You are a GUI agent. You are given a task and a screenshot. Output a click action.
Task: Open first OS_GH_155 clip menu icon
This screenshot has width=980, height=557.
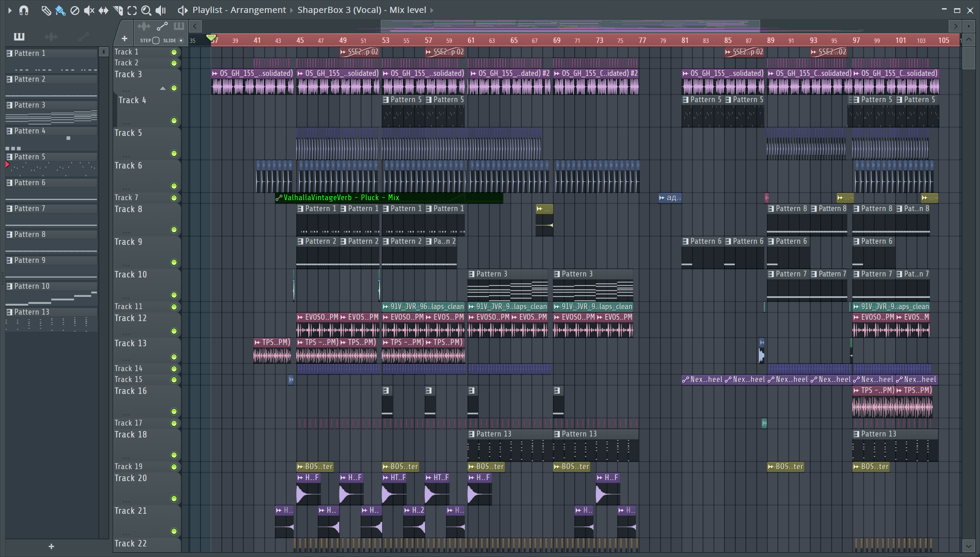point(215,74)
